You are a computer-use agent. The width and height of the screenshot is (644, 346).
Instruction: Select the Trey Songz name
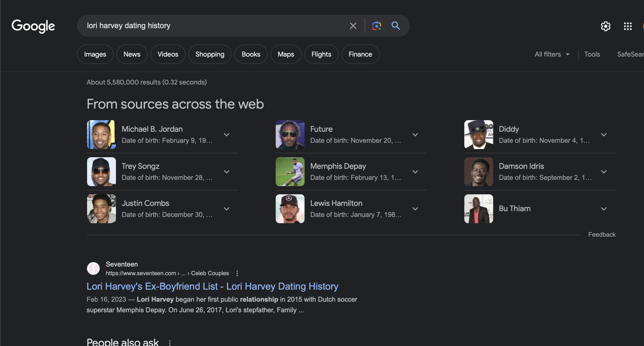click(141, 166)
